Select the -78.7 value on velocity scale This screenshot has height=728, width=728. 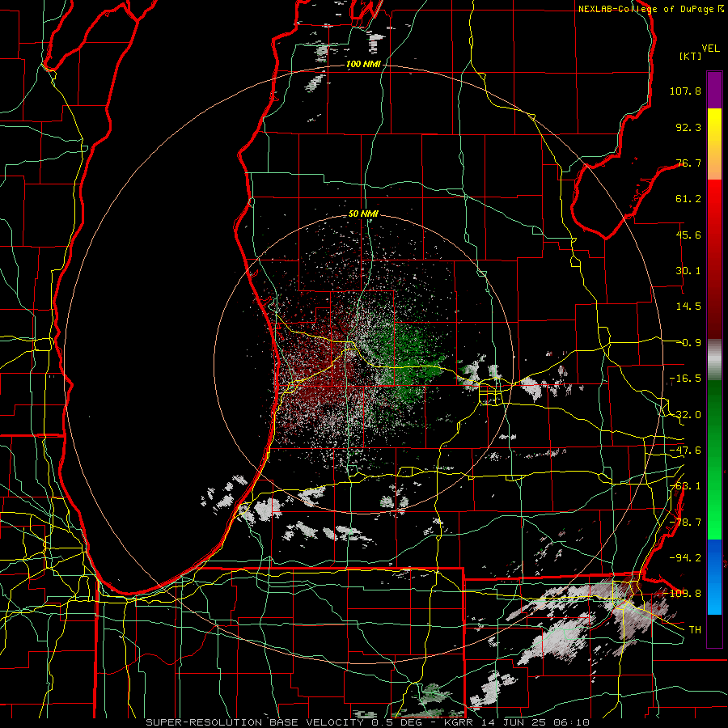685,523
